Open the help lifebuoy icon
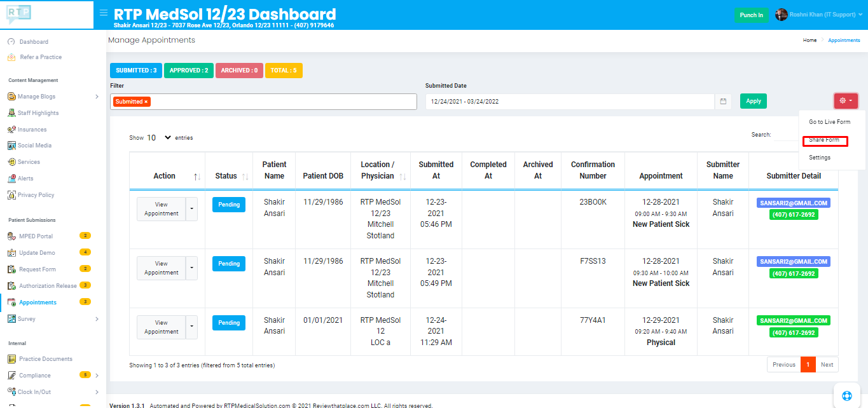Screen dimensions: 868x408 pos(846,395)
